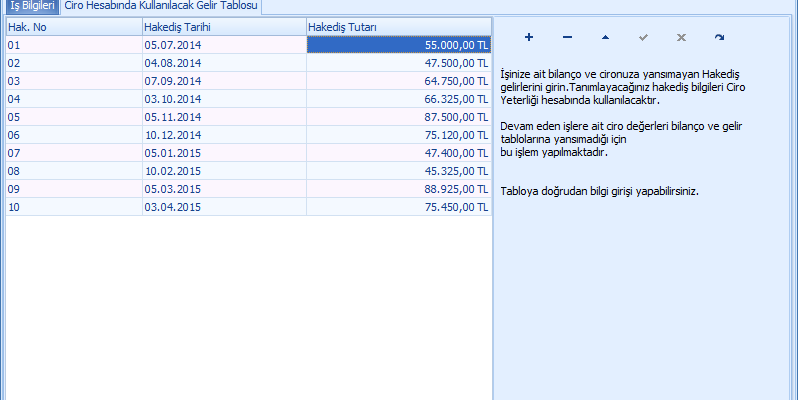
Task: Select date cell 04.08.2014
Action: click(223, 63)
